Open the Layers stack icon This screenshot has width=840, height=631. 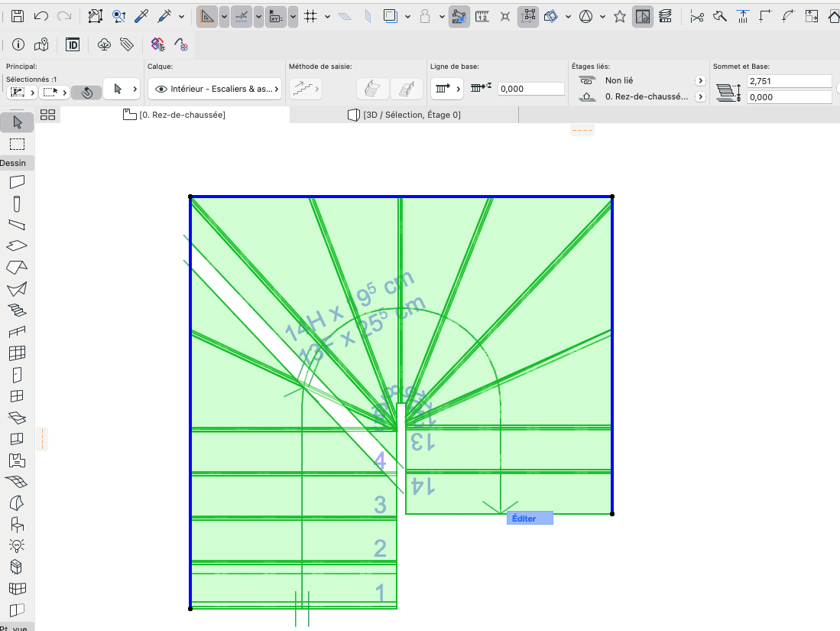coord(666,17)
